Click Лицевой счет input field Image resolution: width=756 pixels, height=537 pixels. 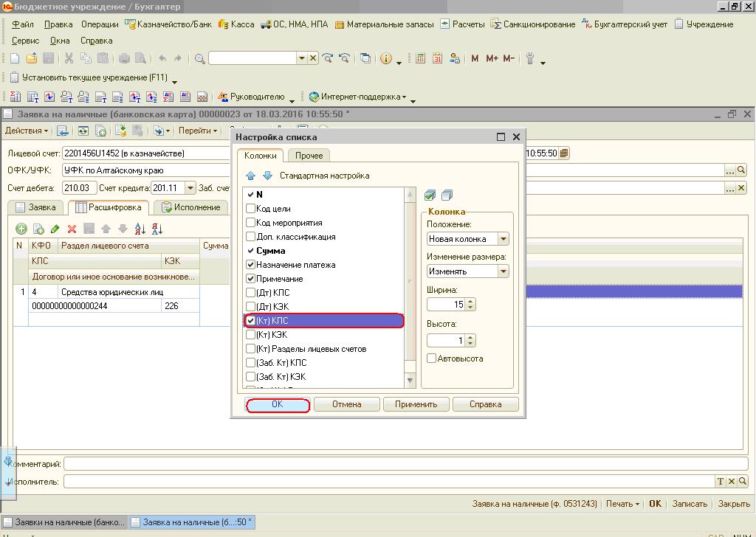pyautogui.click(x=146, y=153)
